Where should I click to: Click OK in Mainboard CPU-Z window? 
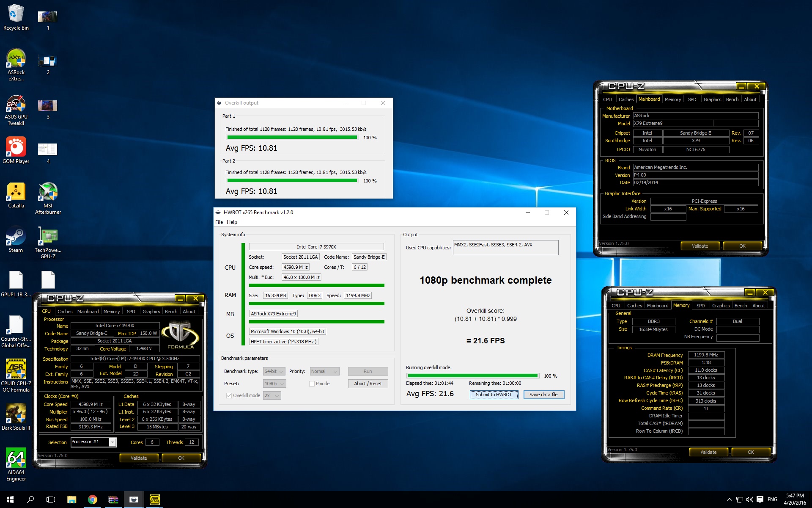pyautogui.click(x=742, y=246)
